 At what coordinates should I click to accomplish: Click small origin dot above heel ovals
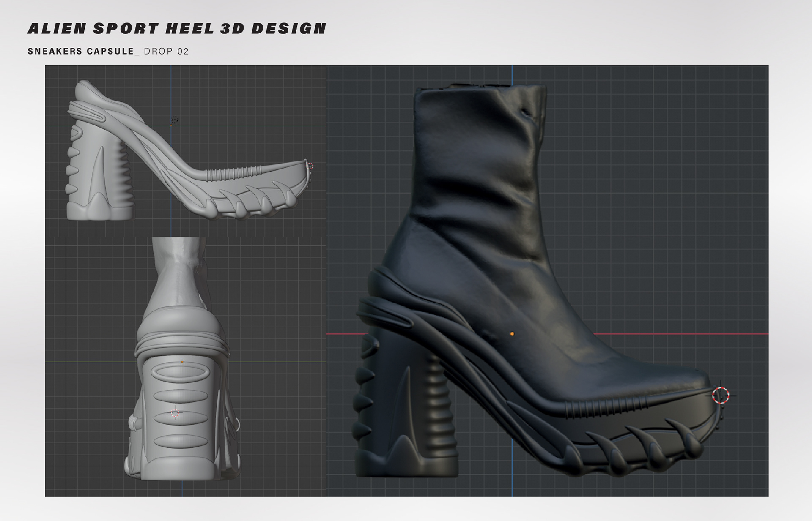coord(182,362)
